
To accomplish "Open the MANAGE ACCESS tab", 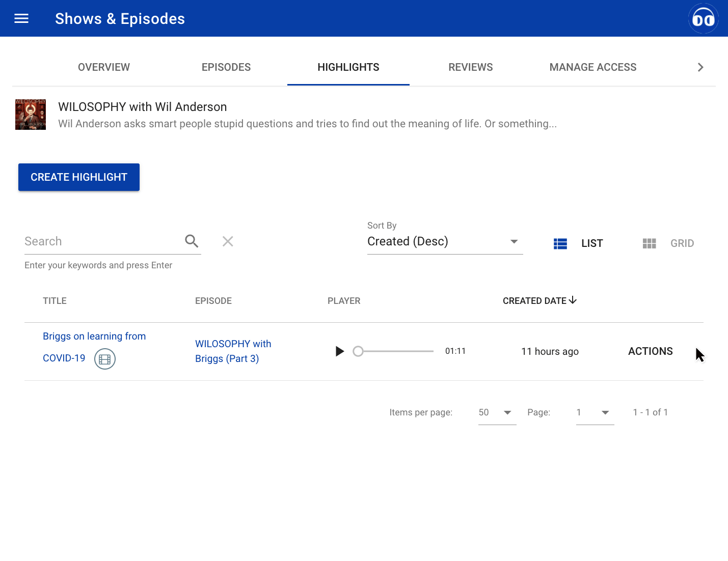I will [593, 67].
